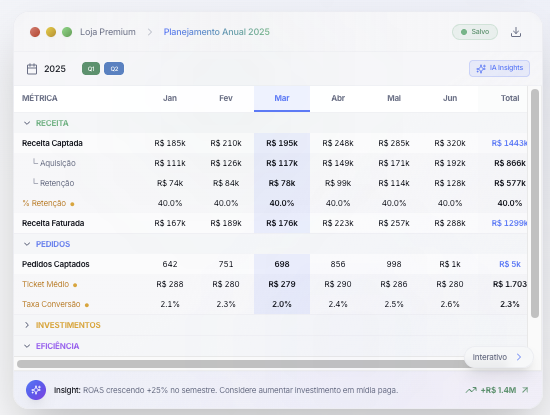Click the R$ 257k Receita Faturada cell
Screen dimensions: 550x415
(394, 223)
